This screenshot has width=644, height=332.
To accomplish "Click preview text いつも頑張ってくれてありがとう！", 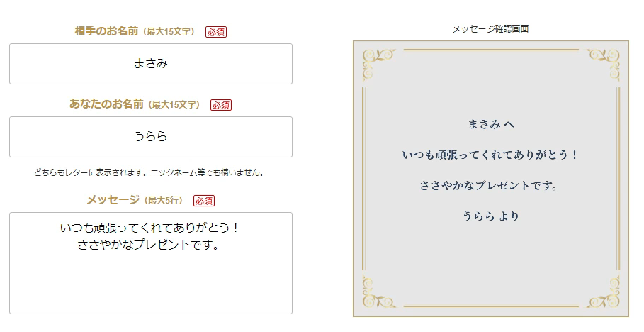I will pyautogui.click(x=490, y=155).
